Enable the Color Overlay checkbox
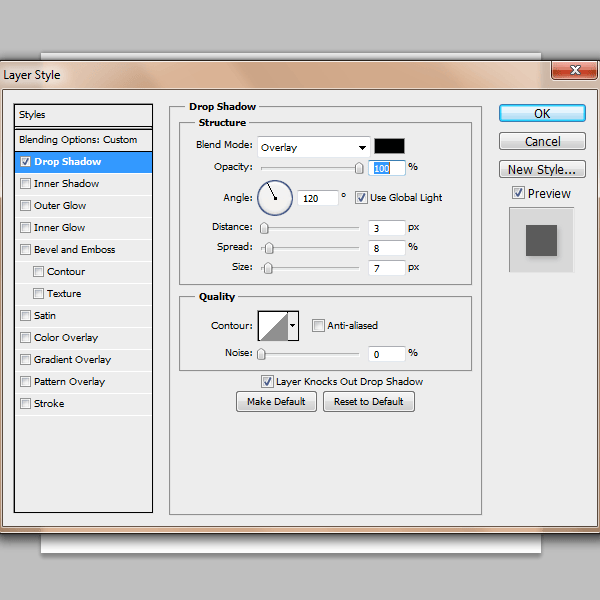This screenshot has width=600, height=600. [25, 338]
